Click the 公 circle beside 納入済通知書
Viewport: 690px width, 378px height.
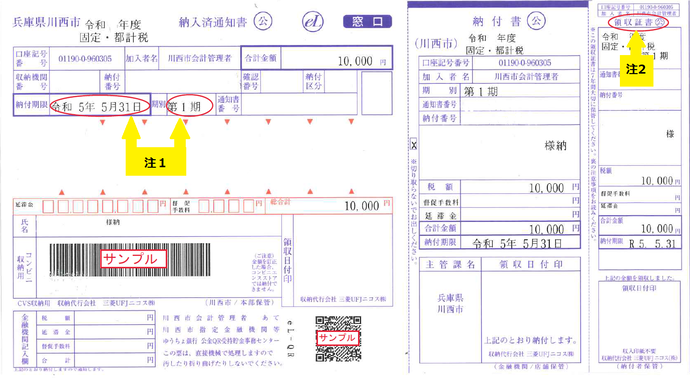(x=263, y=21)
